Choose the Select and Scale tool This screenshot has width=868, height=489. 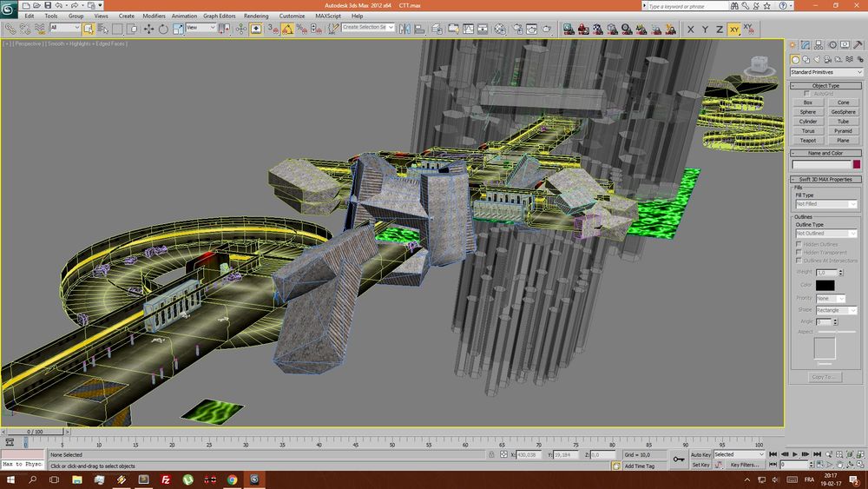click(x=178, y=29)
